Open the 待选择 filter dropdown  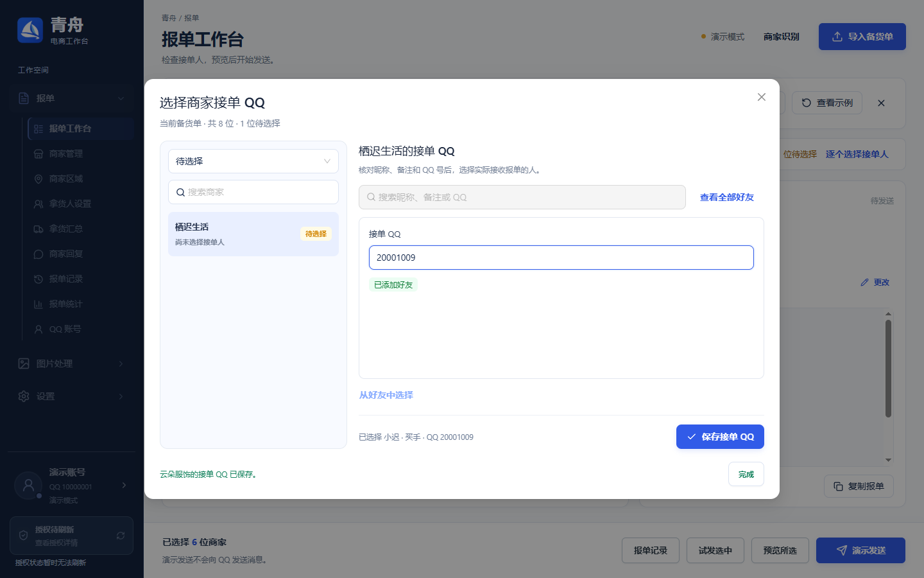[x=253, y=161]
